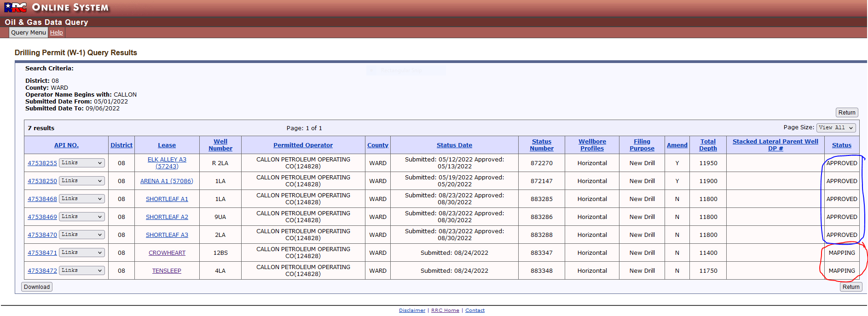Screen dimensions: 868x316
Task: Open API number 47538255 link
Action: [42, 163]
